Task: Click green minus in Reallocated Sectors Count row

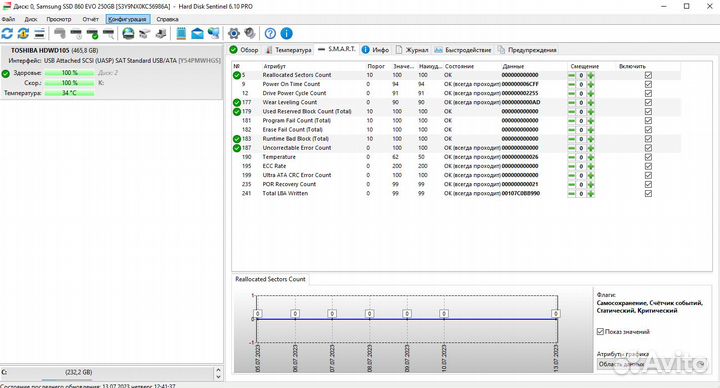Action: 572,75
